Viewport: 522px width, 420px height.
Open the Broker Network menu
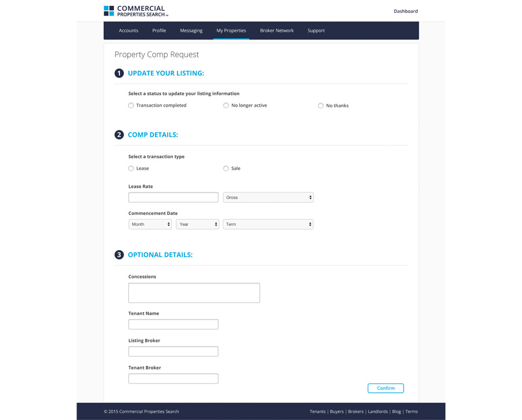(277, 31)
